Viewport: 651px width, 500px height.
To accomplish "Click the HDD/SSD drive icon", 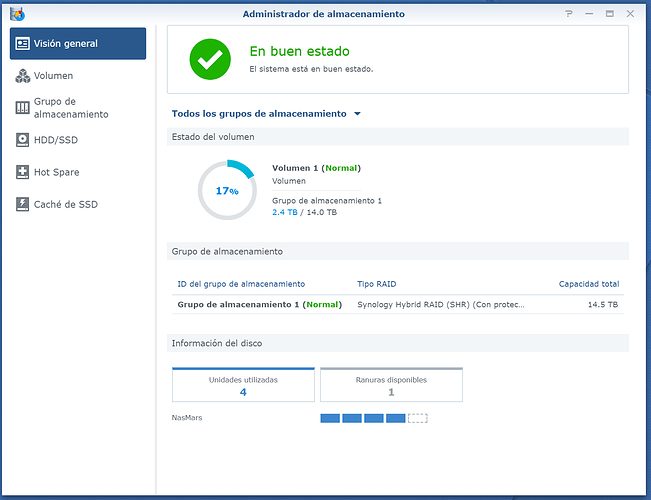I will (22, 140).
